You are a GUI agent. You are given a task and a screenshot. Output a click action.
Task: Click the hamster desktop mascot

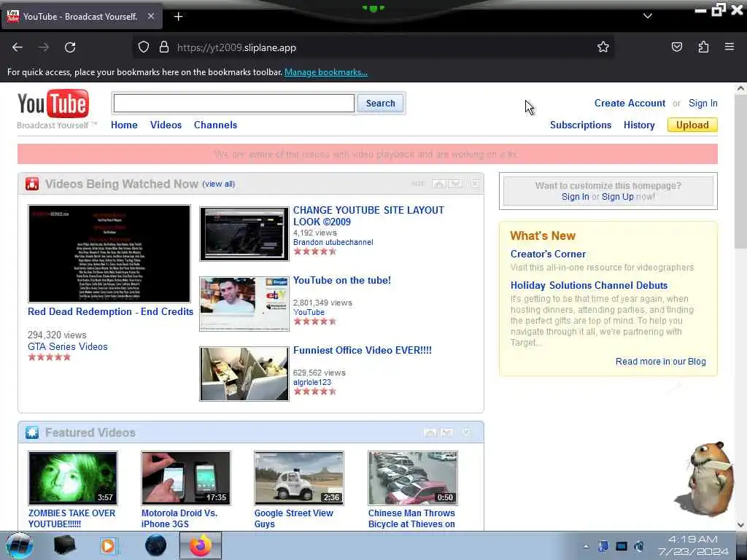click(x=705, y=479)
